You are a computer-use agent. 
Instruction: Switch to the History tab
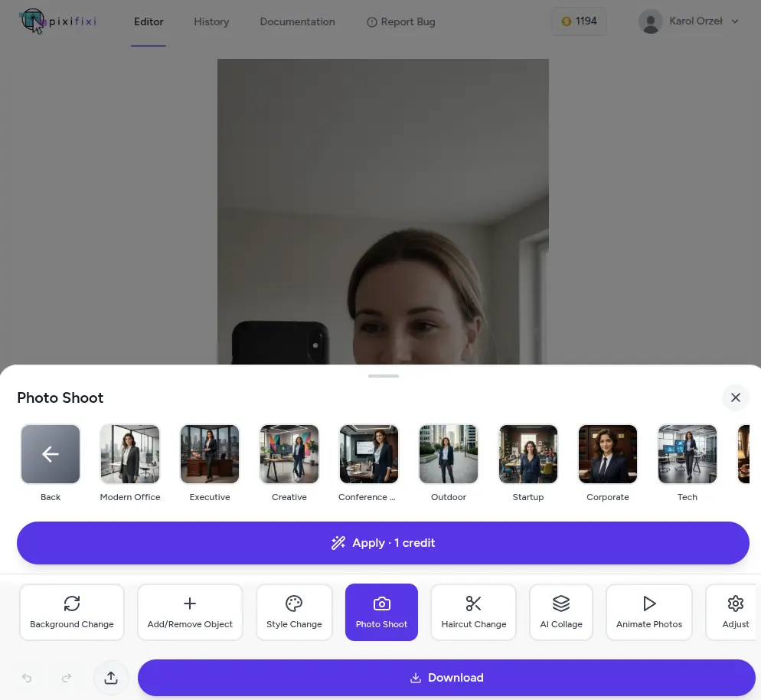click(211, 21)
